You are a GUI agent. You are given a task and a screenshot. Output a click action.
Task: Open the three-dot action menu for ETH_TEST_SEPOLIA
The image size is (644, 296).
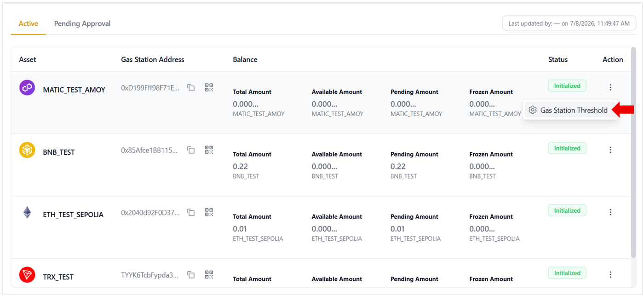610,212
